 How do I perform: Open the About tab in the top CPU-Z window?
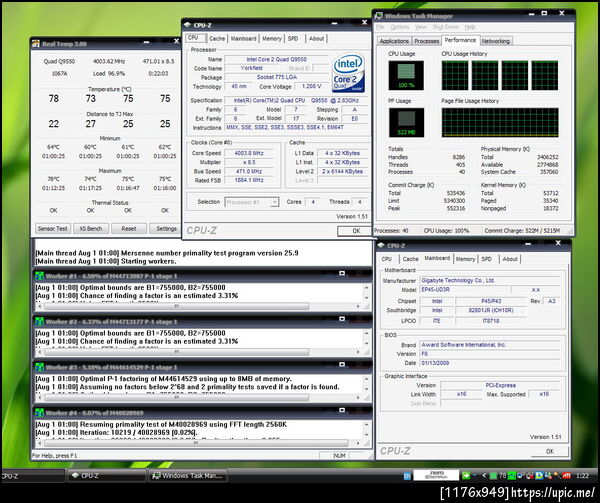[316, 39]
